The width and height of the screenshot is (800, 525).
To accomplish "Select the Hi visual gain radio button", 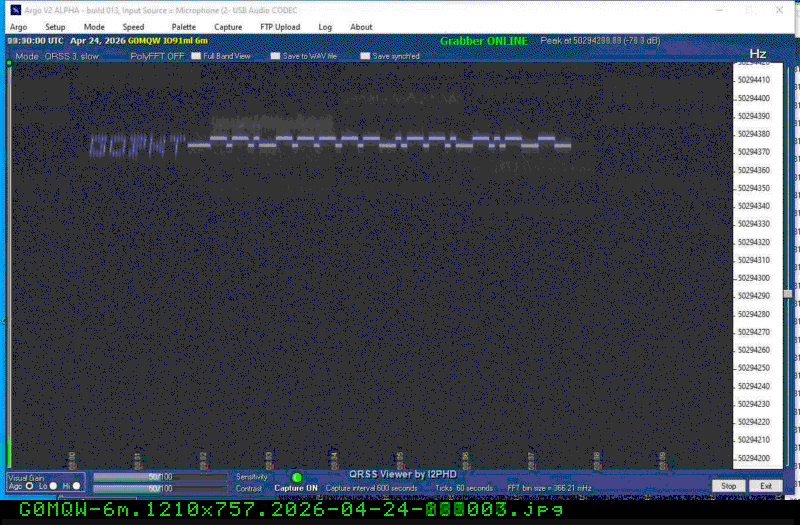I will [78, 486].
